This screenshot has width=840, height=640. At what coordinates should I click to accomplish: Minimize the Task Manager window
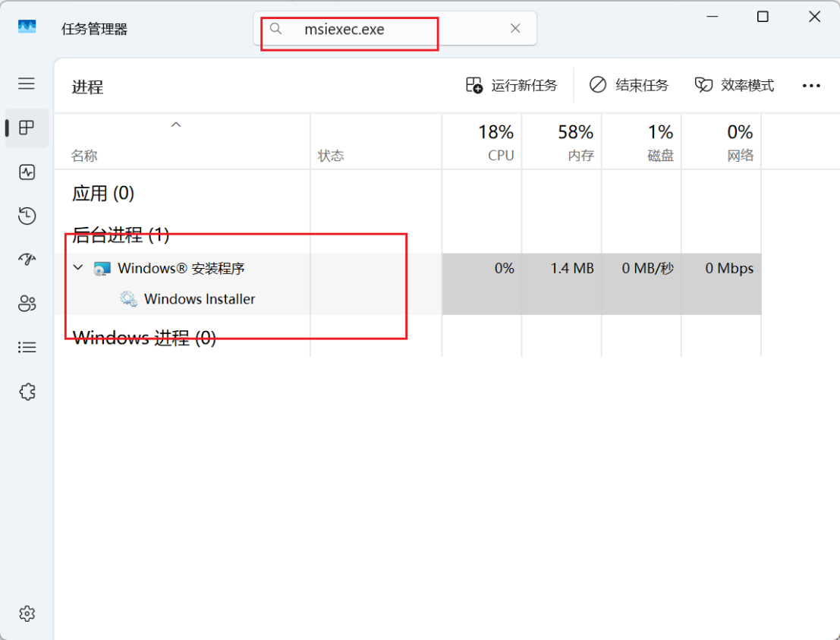(x=712, y=17)
